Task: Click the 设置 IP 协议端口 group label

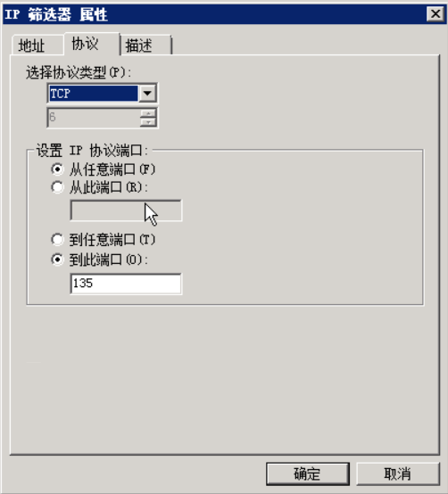Action: point(92,151)
